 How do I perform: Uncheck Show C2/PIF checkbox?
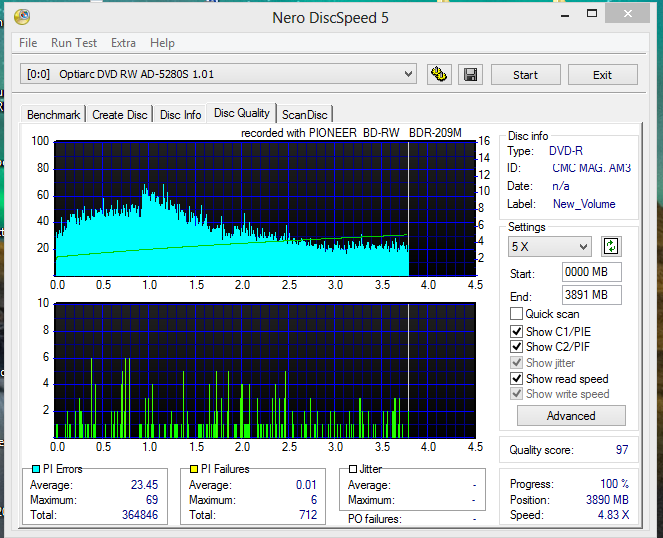pos(516,347)
